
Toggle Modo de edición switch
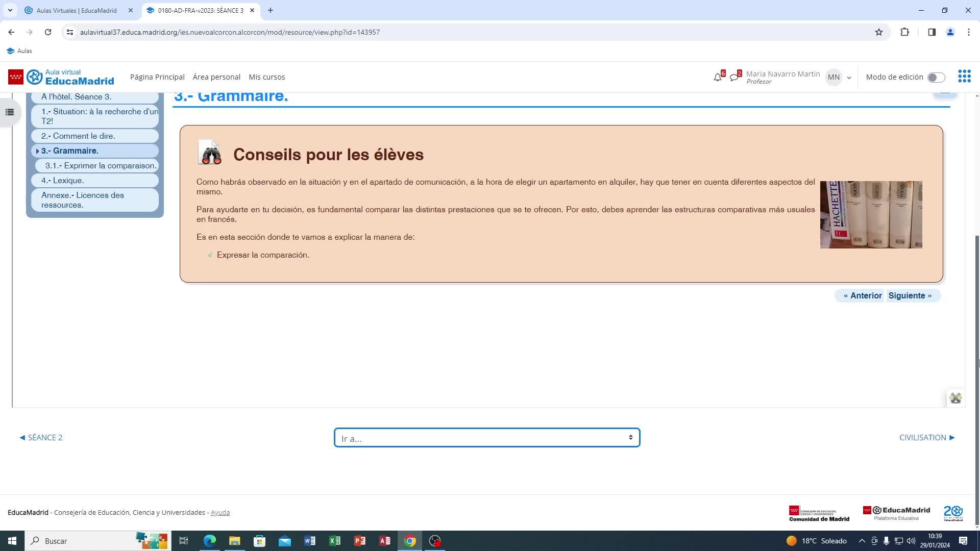(x=936, y=77)
